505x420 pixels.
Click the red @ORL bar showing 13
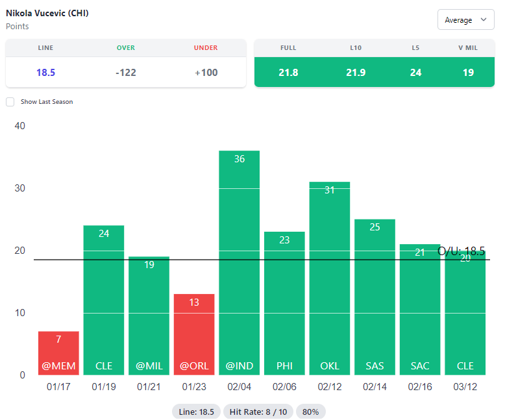coord(194,334)
